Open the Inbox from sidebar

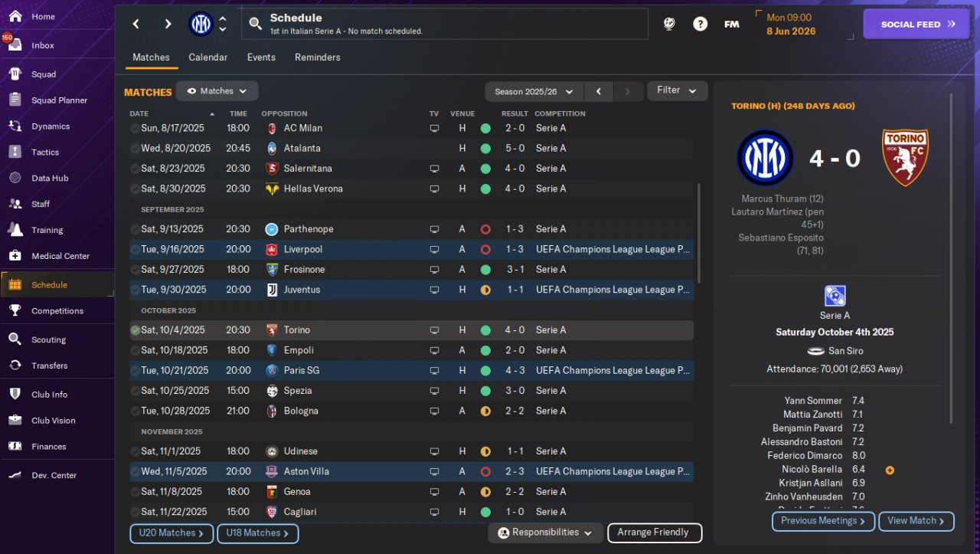pos(42,45)
